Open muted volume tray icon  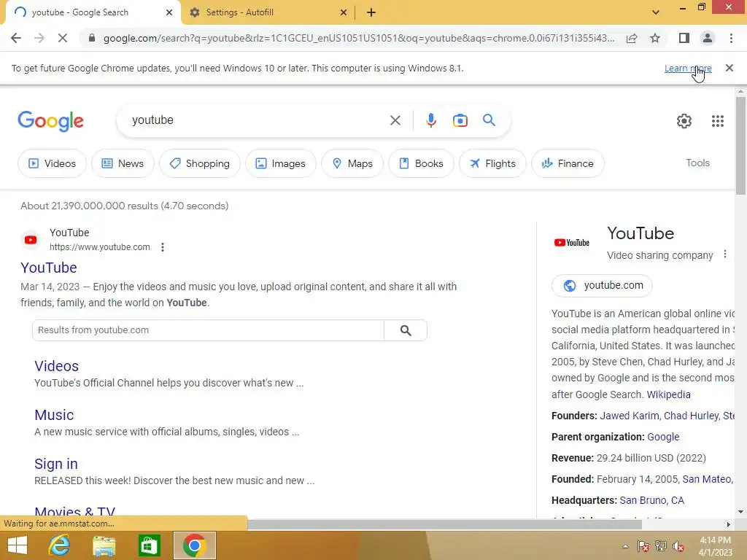click(x=678, y=546)
